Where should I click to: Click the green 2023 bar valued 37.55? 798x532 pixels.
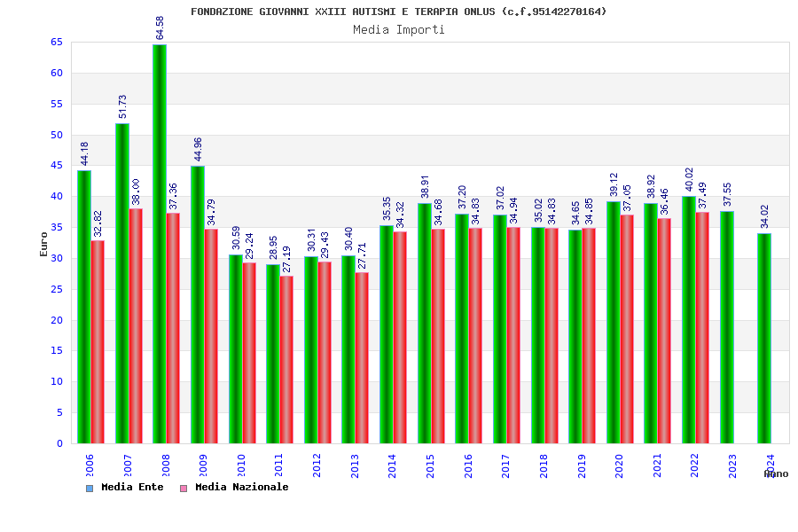727,327
